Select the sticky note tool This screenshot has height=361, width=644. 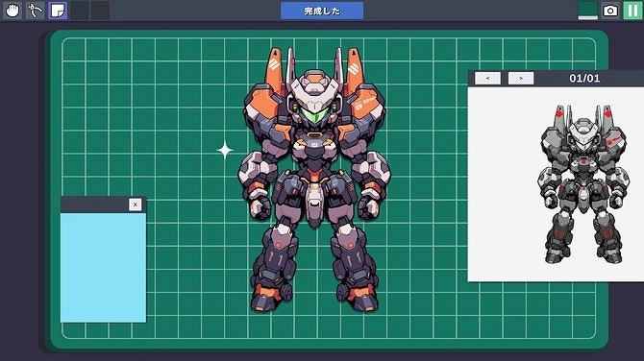58,11
